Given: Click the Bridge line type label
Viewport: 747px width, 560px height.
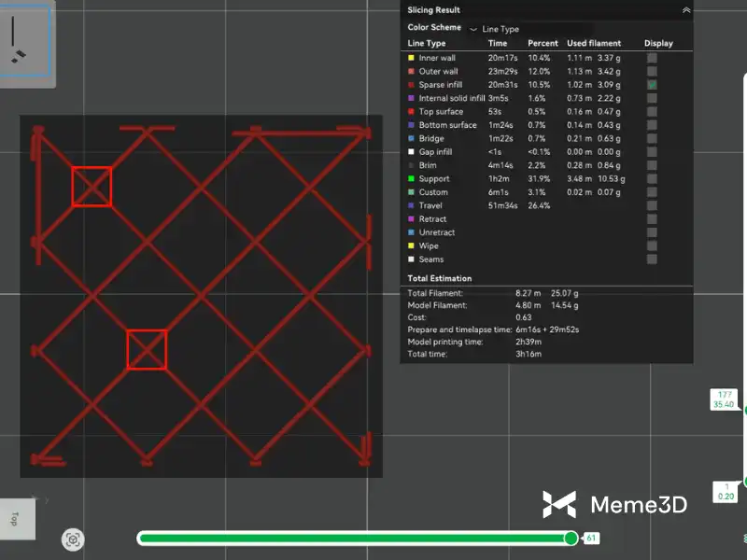Looking at the screenshot, I should [430, 138].
